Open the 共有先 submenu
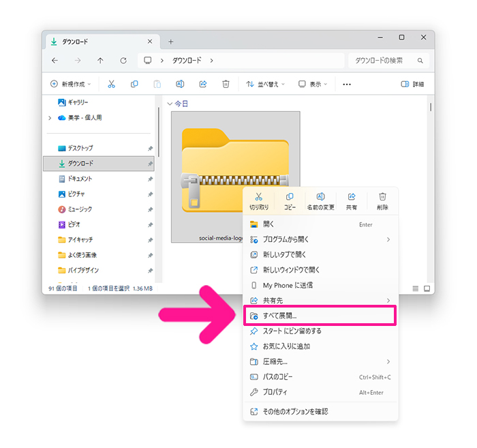Image resolution: width=477 pixels, height=448 pixels. [x=320, y=301]
